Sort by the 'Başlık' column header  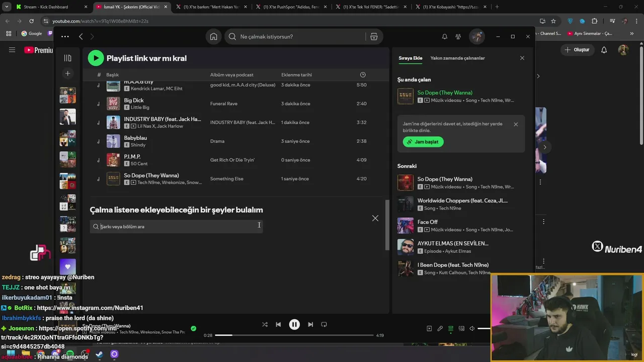tap(112, 75)
